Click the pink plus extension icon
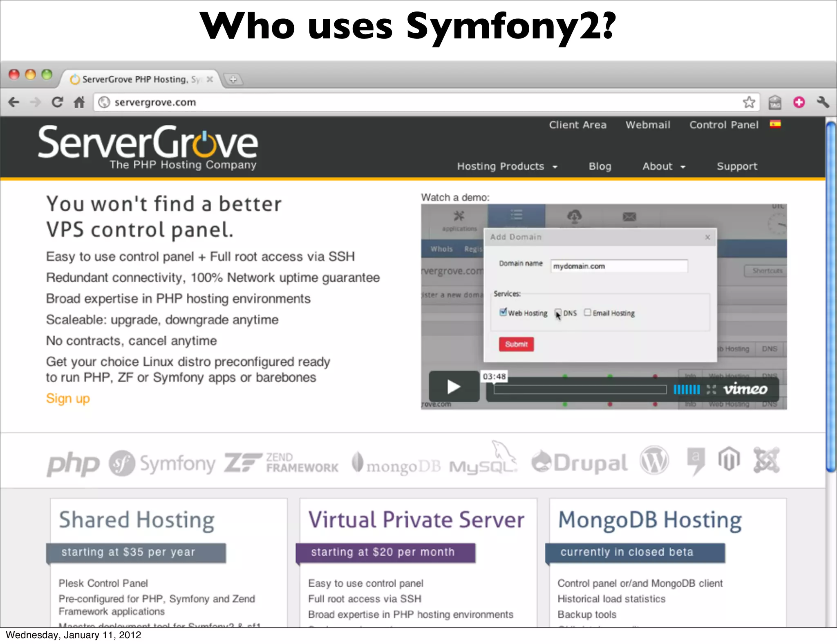Image resolution: width=837 pixels, height=644 pixels. click(x=799, y=102)
